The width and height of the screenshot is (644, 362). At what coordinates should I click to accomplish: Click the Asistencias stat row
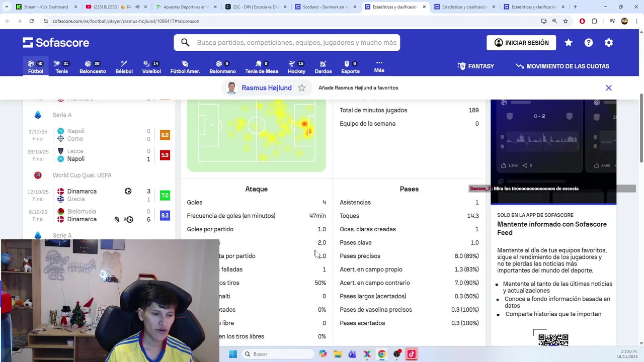tap(409, 203)
